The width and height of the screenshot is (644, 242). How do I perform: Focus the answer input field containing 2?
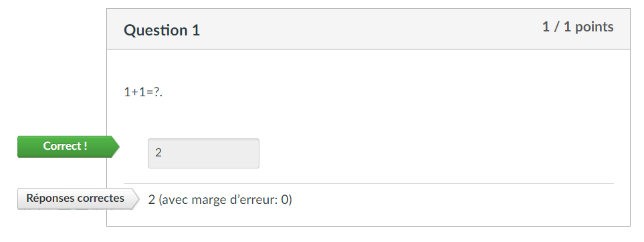203,153
